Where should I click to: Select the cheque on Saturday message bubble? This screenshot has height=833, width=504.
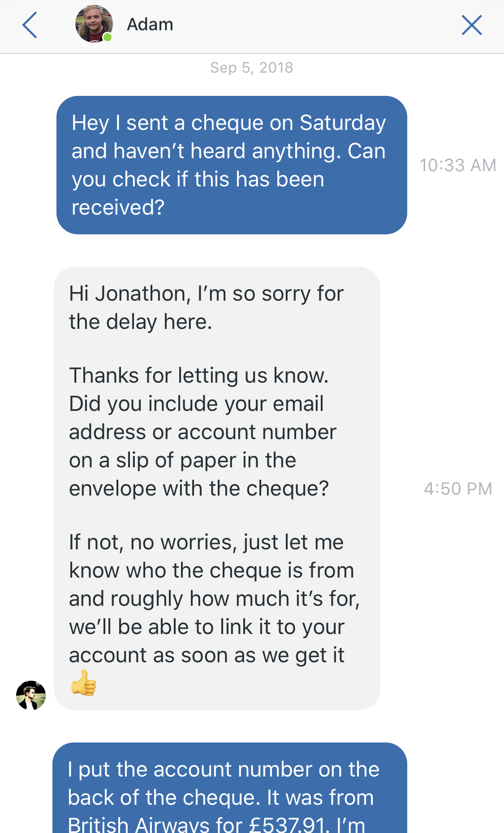pos(232,165)
